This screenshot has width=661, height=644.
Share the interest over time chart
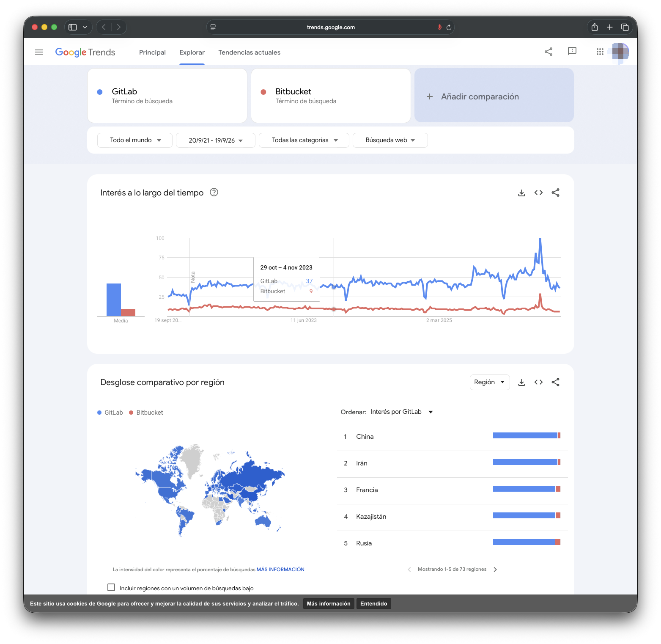555,193
